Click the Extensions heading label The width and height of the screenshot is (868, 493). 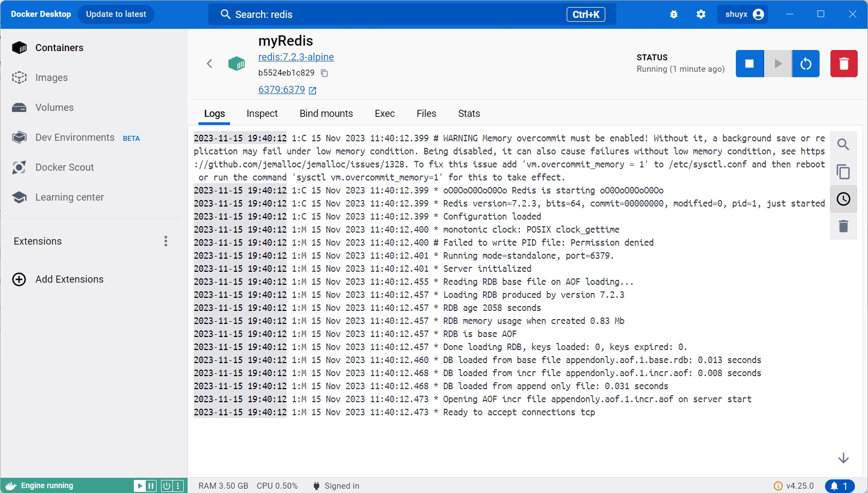(x=38, y=241)
